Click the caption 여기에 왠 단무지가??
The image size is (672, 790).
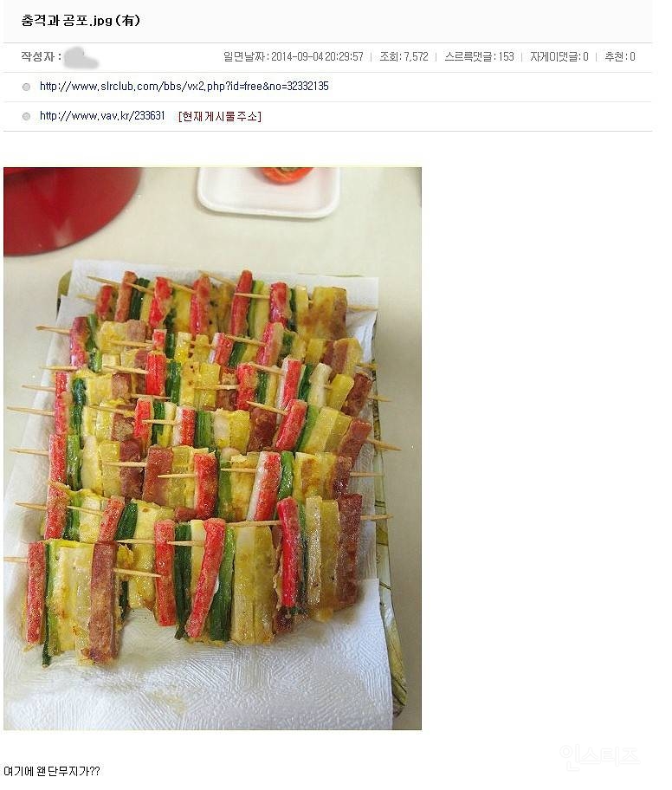pos(52,771)
